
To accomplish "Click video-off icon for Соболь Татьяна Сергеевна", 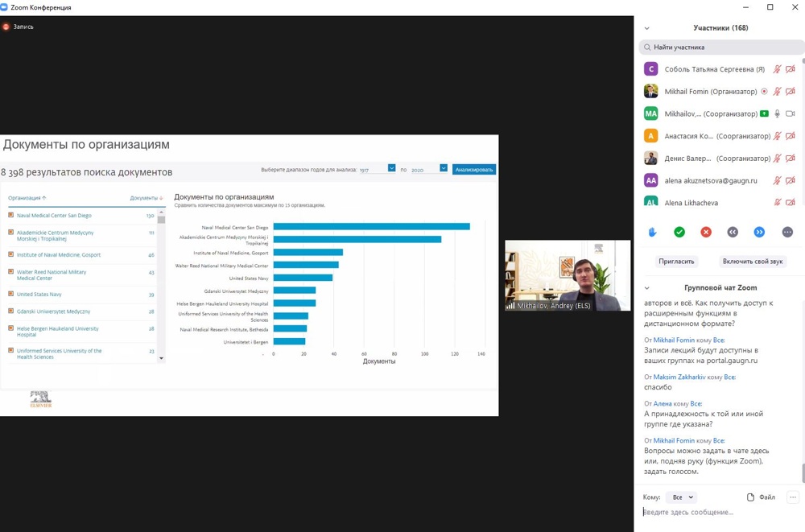I will point(791,69).
